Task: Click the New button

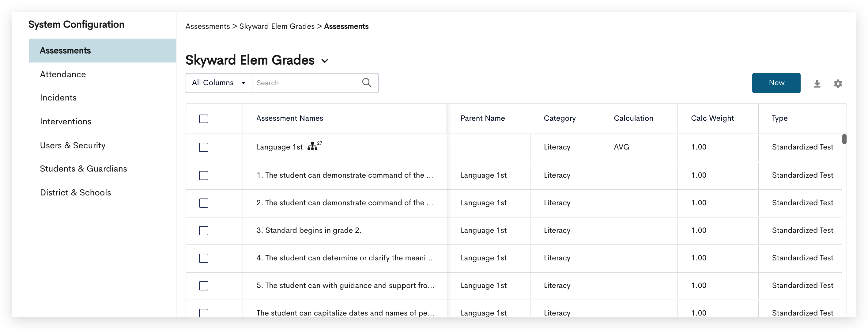Action: tap(776, 83)
